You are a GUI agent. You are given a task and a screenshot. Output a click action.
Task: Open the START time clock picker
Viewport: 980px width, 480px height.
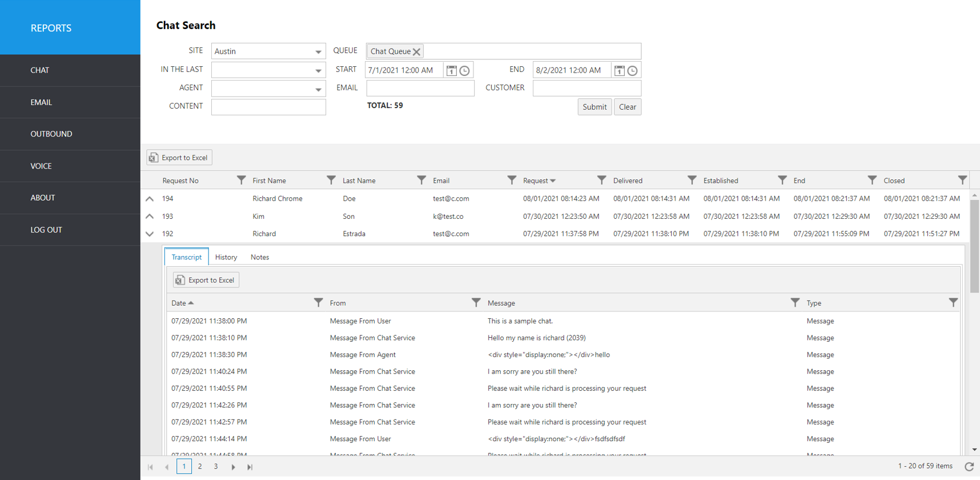465,70
